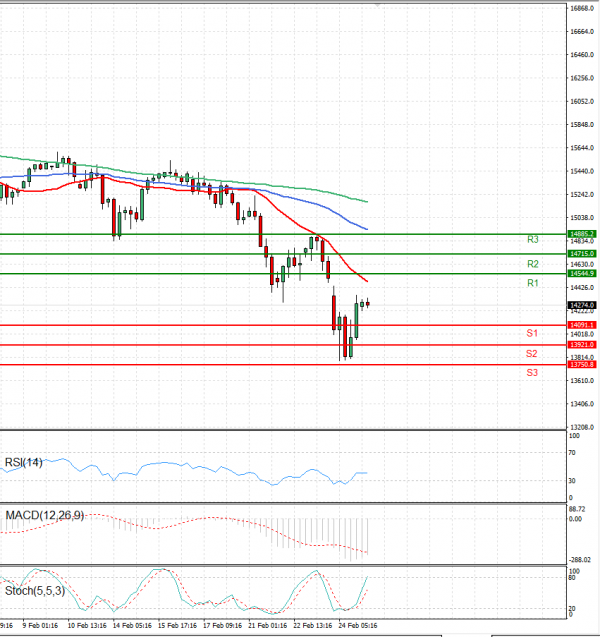Click the 10 Feb 13:16 time label
The width and height of the screenshot is (600, 637).
(87, 625)
